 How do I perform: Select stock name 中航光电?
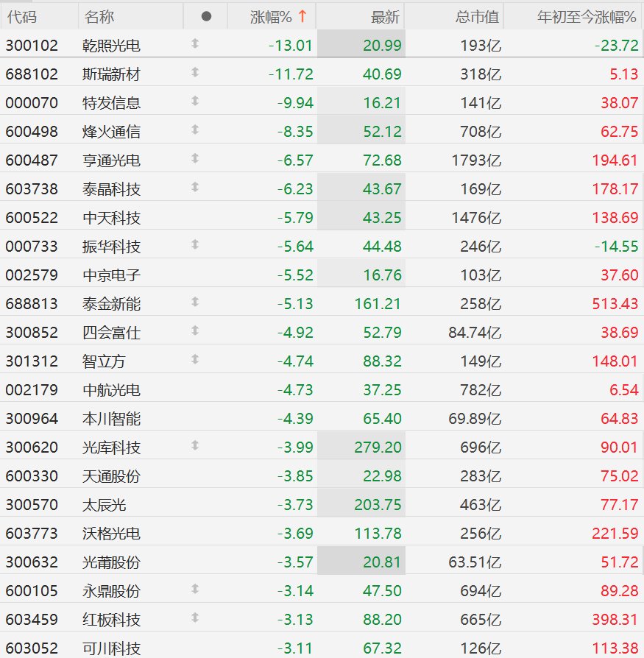[x=111, y=390]
